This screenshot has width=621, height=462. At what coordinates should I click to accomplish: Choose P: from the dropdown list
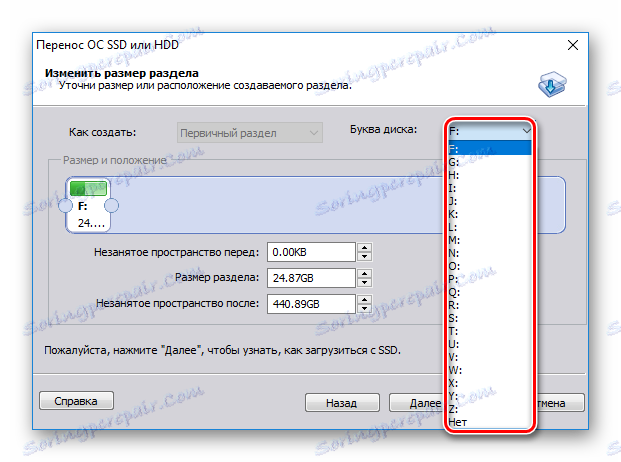(490, 279)
